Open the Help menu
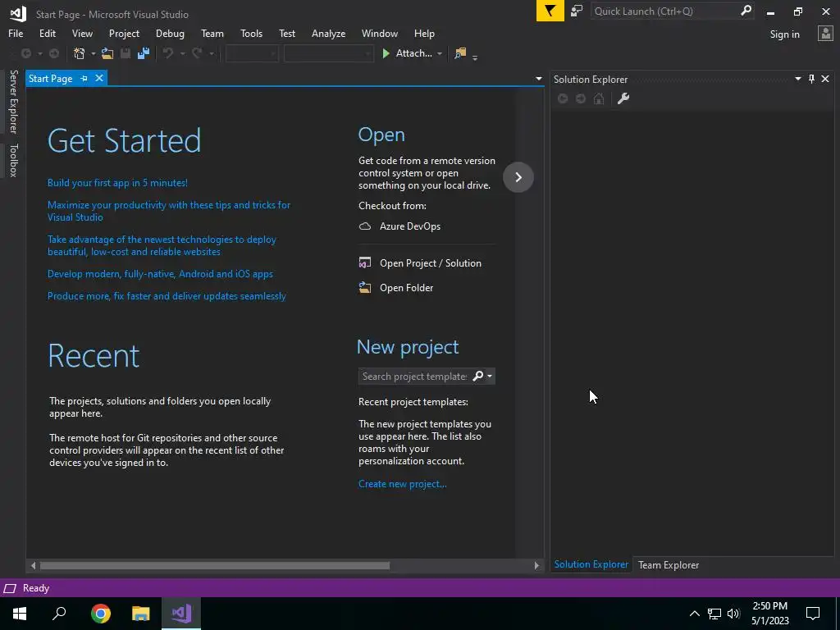The height and width of the screenshot is (630, 840). [x=424, y=33]
